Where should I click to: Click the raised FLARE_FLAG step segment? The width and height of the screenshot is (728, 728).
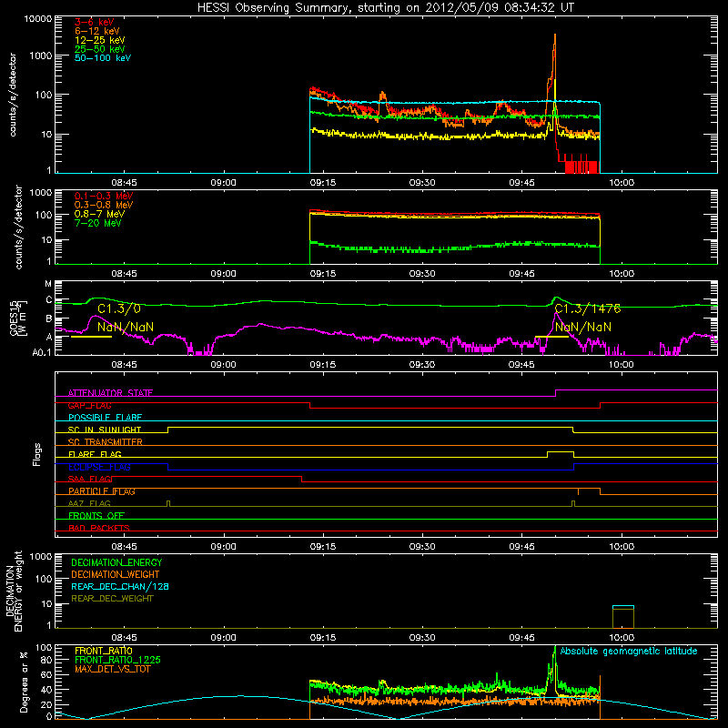coord(561,451)
